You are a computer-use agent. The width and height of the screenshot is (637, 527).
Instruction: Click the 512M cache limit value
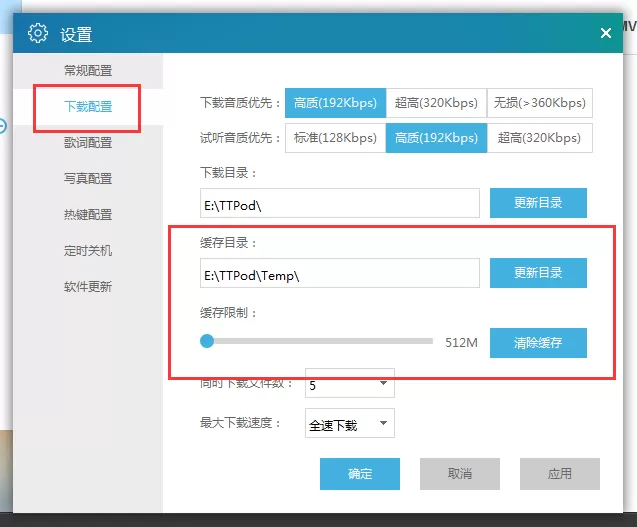[461, 343]
